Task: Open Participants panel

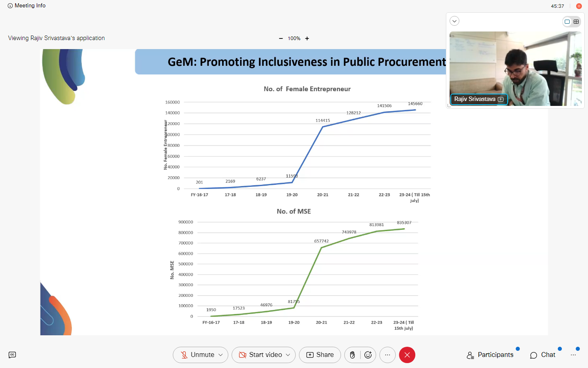Action: (x=490, y=355)
